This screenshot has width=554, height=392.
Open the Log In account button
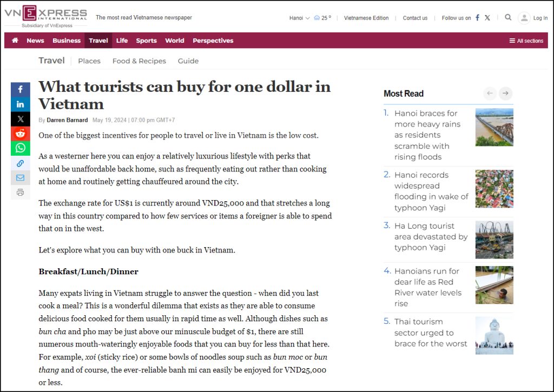click(533, 18)
